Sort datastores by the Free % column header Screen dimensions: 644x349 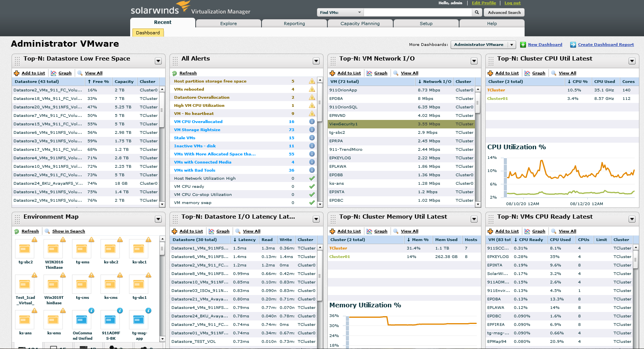pos(98,82)
